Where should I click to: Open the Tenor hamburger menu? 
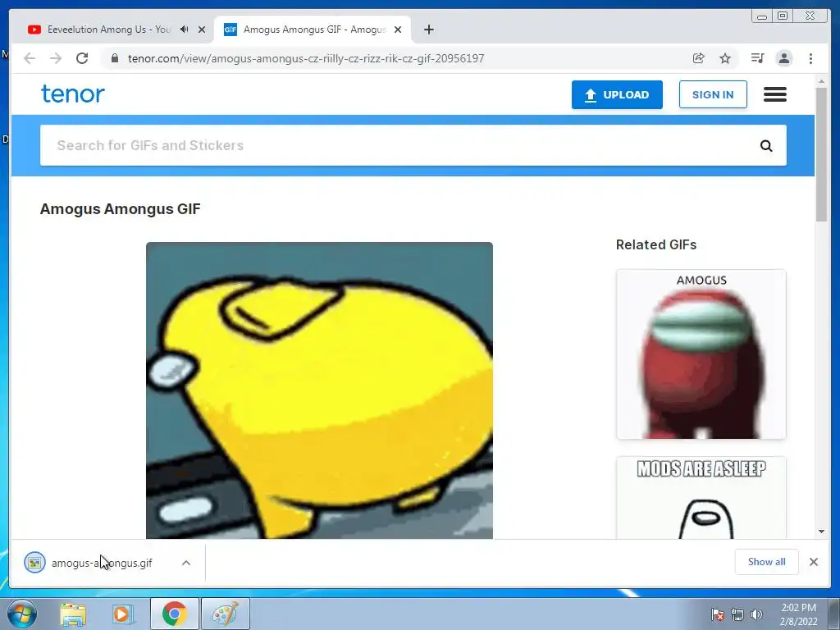[x=775, y=95]
